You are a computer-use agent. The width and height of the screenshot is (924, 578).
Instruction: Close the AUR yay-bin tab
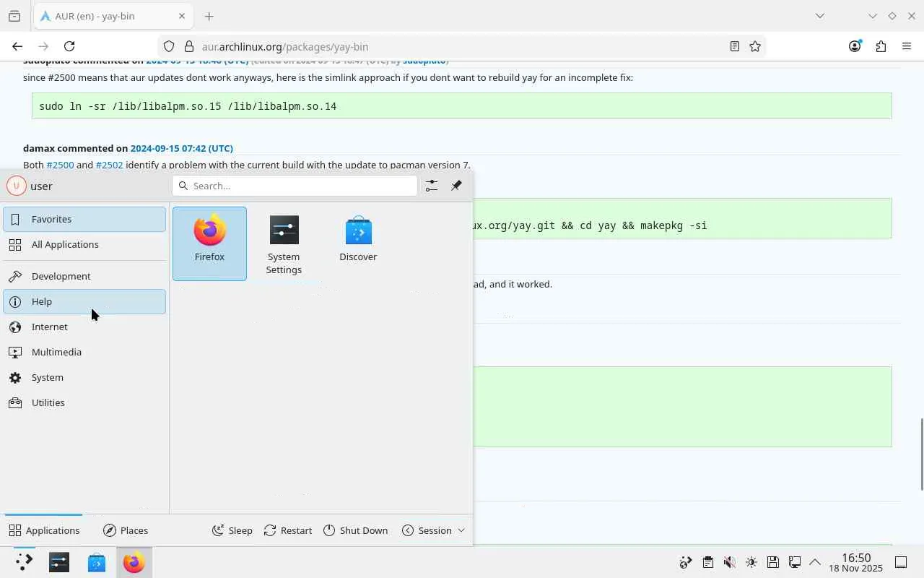pos(182,16)
